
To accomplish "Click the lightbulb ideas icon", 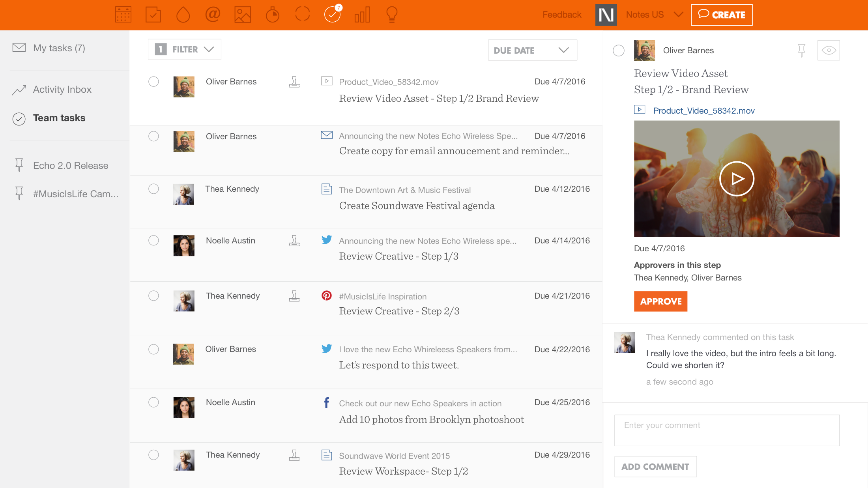I will 392,15.
